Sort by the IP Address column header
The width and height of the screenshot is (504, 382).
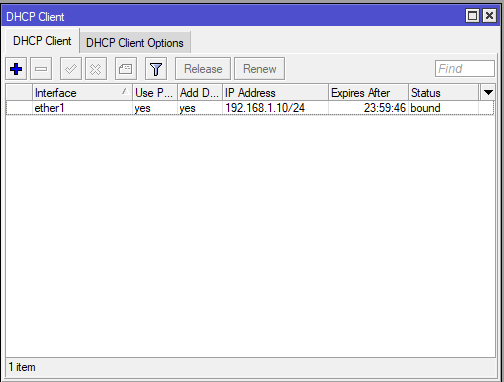point(275,92)
